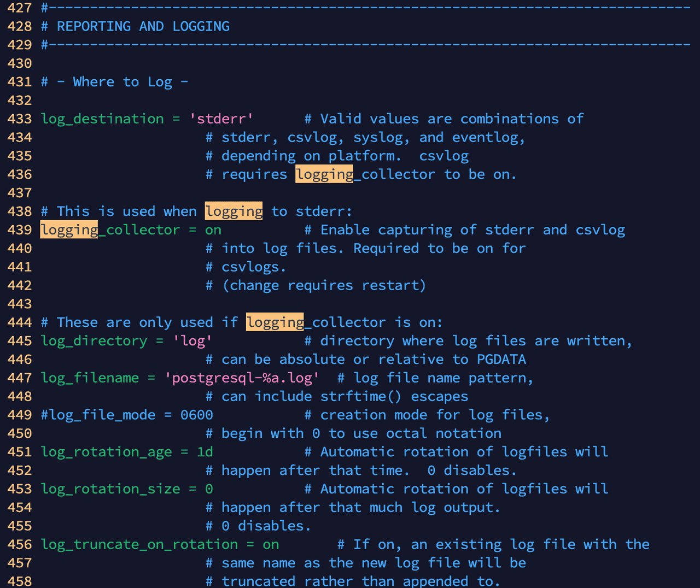Select the 1d value of log_rotation_age
Image resolution: width=700 pixels, height=588 pixels.
(206, 451)
